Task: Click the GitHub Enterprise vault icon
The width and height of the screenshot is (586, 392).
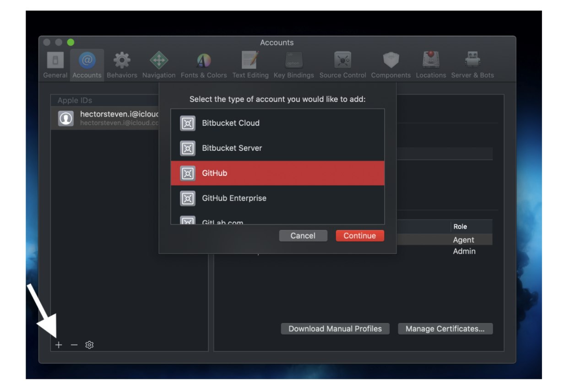Action: (x=188, y=198)
